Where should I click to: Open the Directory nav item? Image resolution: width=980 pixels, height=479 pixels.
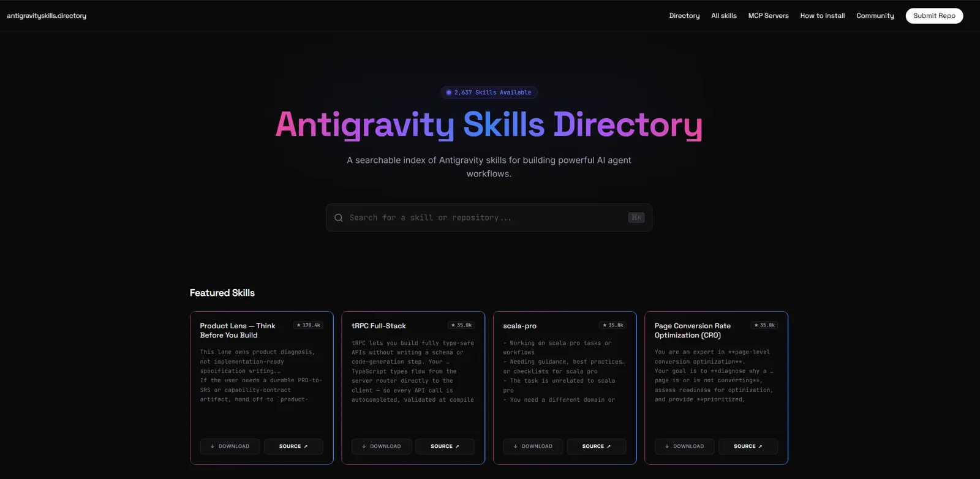point(684,16)
